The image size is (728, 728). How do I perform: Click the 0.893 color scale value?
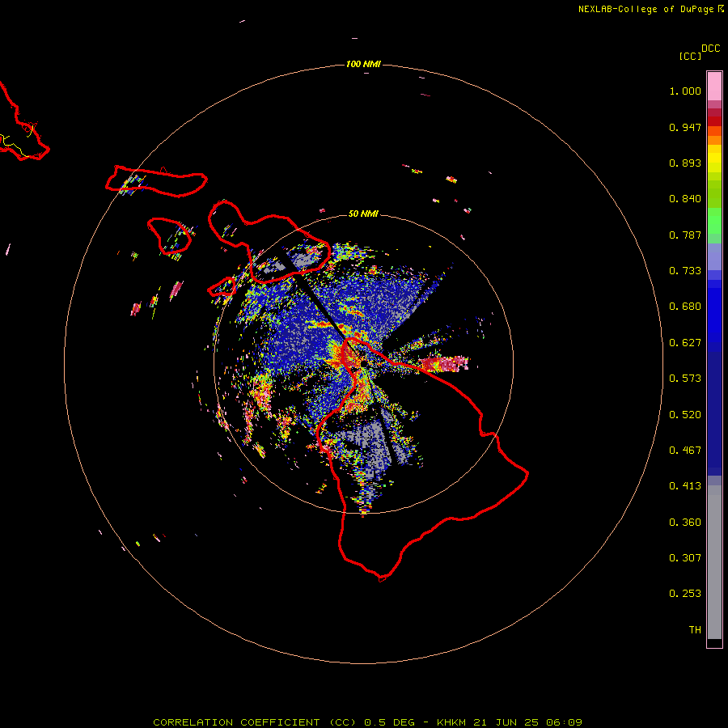pos(685,163)
